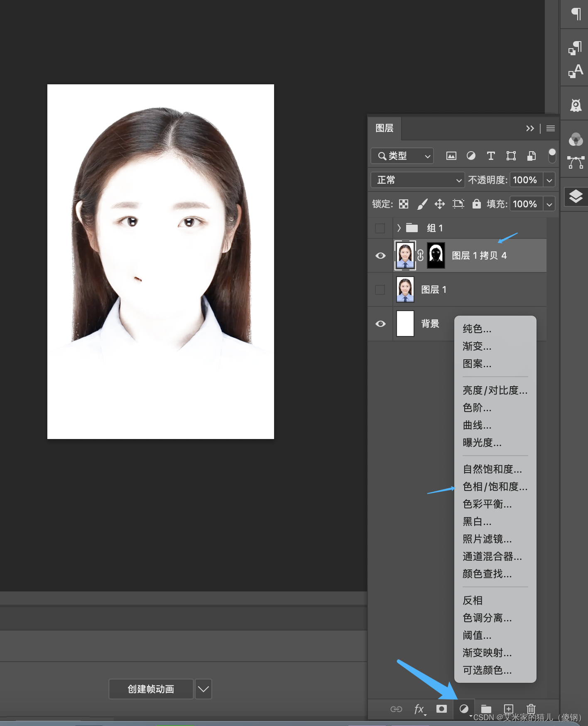Choose 纯色... from adjustment menu
Viewport: 588px width, 726px height.
point(477,329)
